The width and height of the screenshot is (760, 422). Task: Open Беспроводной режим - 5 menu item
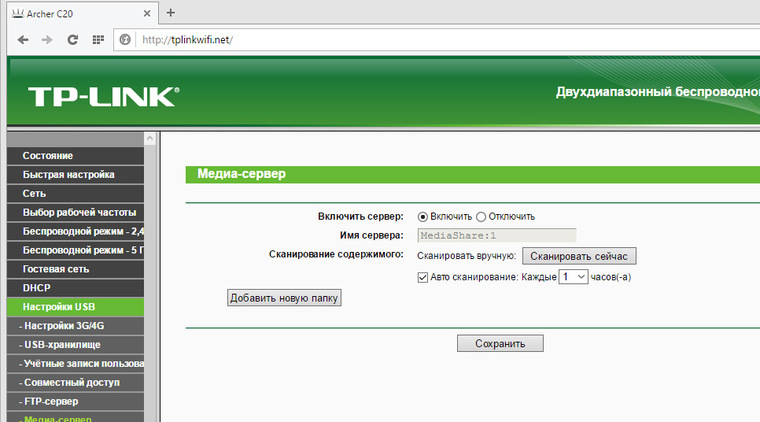pyautogui.click(x=76, y=250)
